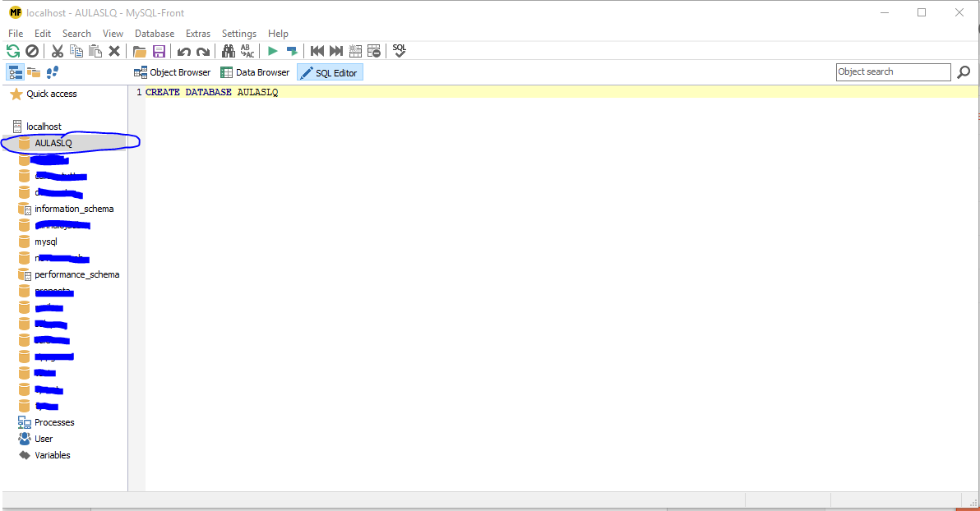Click the Undo arrow icon
Image resolution: width=980 pixels, height=511 pixels.
(x=184, y=51)
